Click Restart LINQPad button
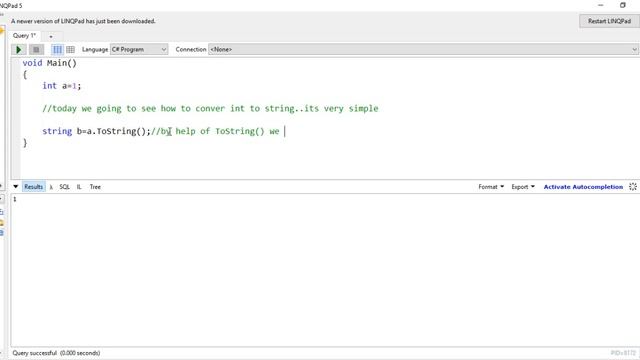The width and height of the screenshot is (640, 360). tap(609, 21)
